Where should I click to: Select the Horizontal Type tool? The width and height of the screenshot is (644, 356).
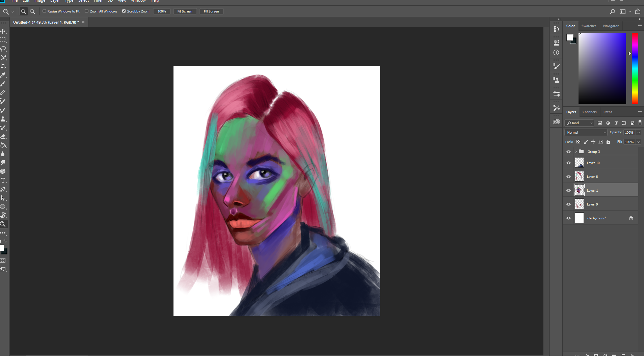coord(3,180)
